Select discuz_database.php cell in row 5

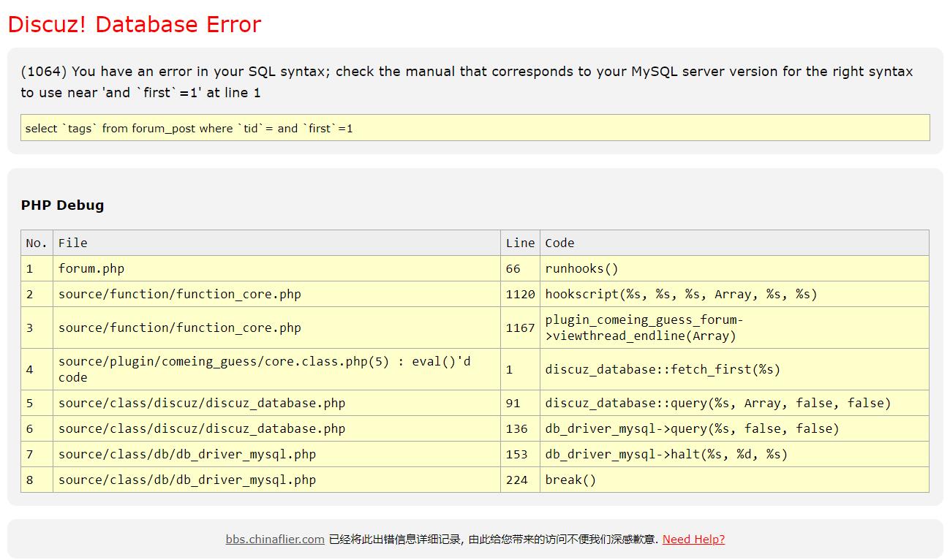276,403
